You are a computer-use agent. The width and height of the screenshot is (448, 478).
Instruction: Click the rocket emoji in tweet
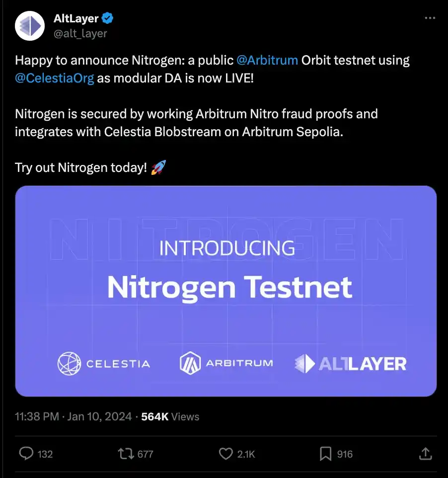pos(157,167)
